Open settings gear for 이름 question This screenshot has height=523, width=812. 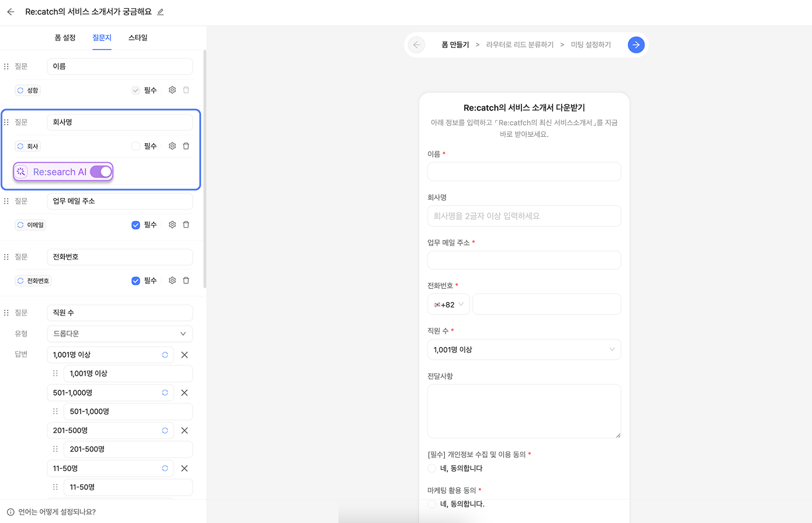coord(172,90)
